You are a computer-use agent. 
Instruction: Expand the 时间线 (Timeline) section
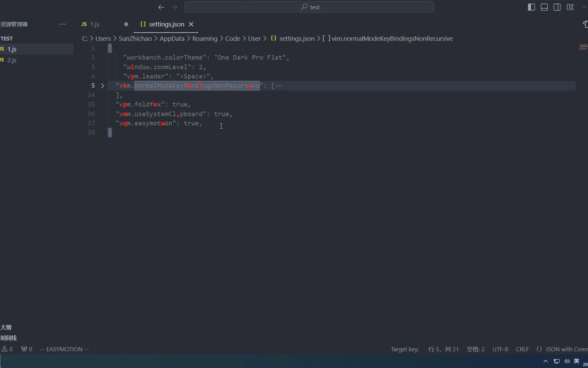8,338
